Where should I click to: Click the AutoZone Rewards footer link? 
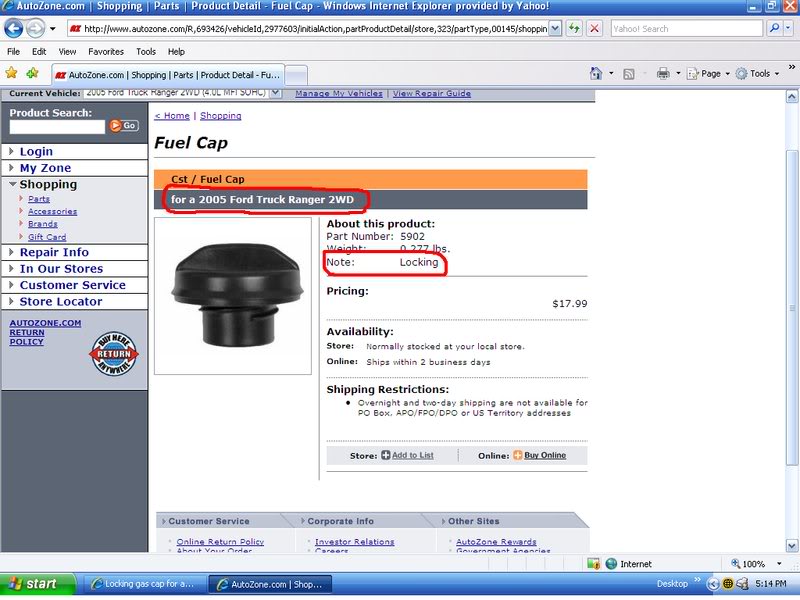click(x=496, y=542)
